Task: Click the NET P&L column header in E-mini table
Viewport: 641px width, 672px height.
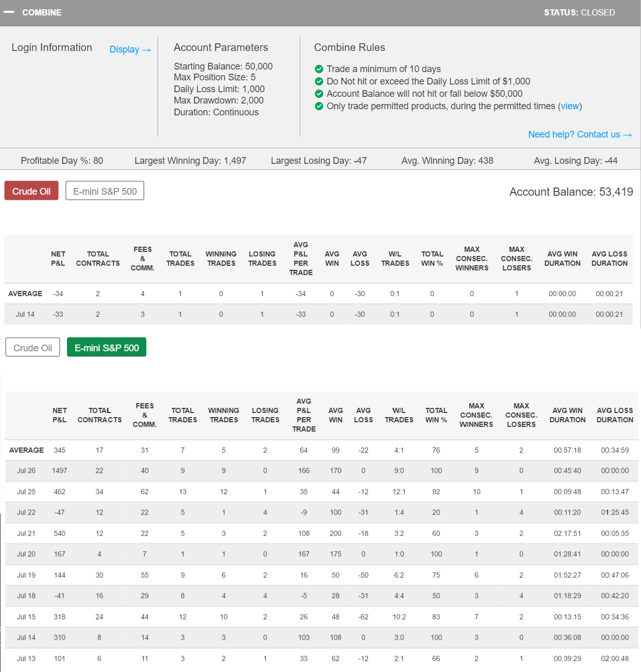Action: [x=59, y=415]
